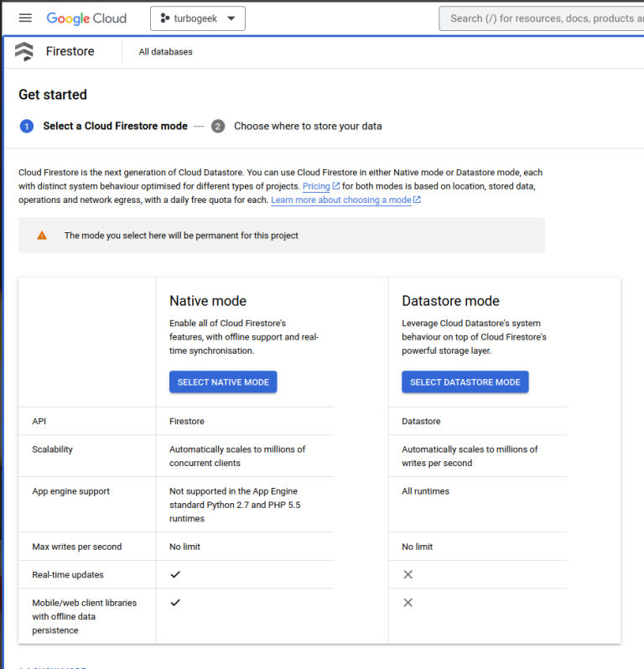Open the All databases link

165,52
